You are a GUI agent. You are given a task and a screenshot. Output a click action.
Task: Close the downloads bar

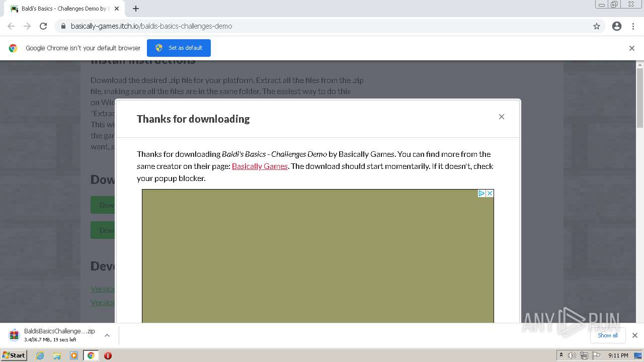[x=635, y=335]
